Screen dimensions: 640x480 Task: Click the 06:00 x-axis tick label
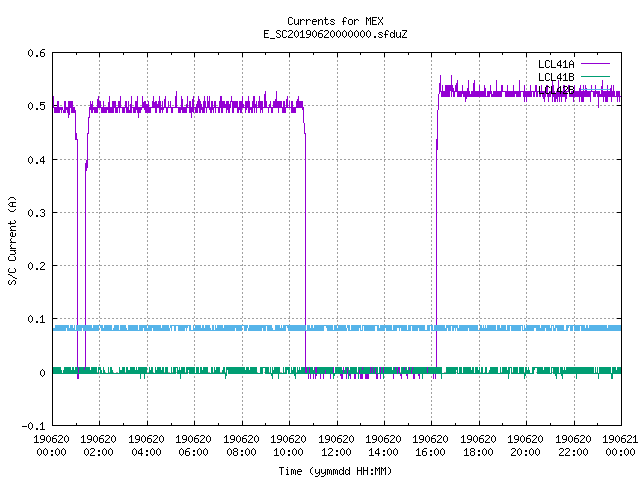coord(193,452)
